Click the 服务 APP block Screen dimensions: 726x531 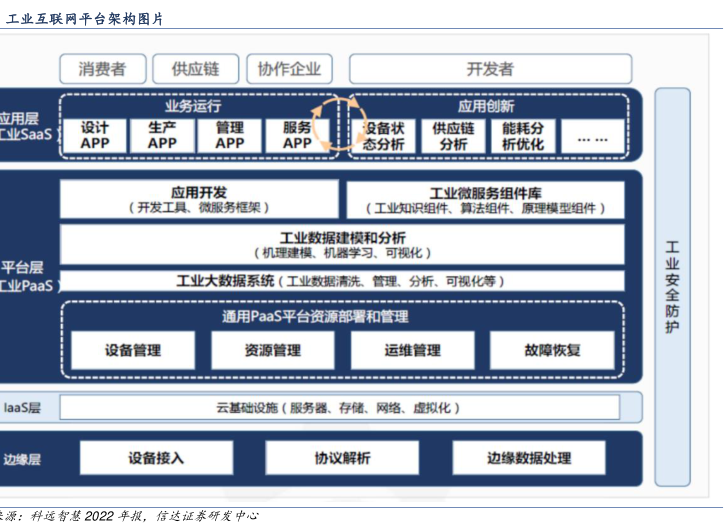pos(295,136)
